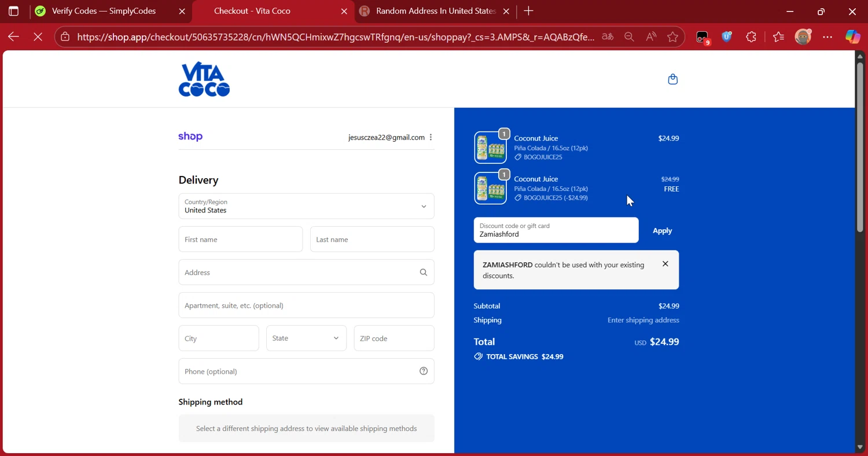Image resolution: width=868 pixels, height=456 pixels.
Task: Click the Last name field
Action: coord(372,239)
